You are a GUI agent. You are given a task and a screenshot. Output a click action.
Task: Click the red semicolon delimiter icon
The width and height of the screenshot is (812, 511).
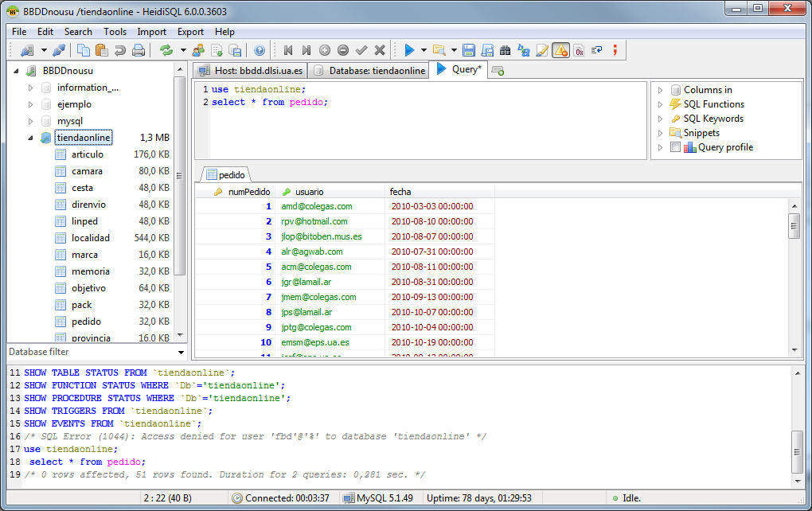(x=615, y=50)
